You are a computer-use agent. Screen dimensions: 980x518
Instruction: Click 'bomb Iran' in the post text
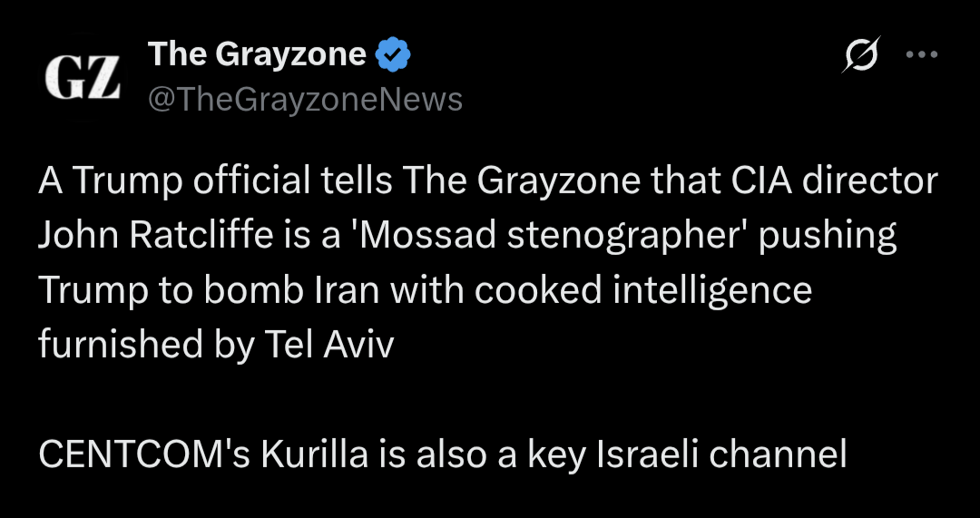pyautogui.click(x=292, y=290)
